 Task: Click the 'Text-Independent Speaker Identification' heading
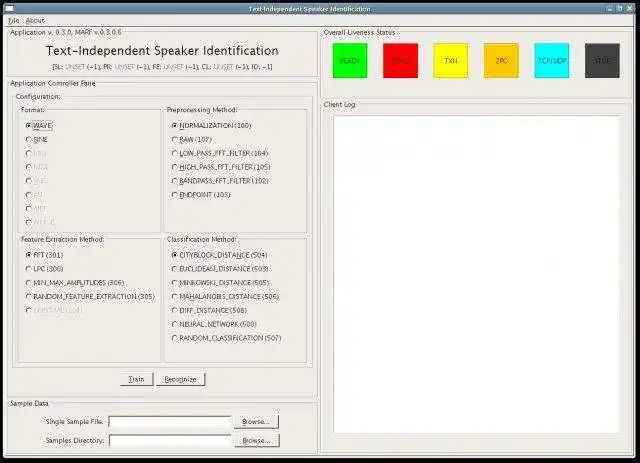click(x=162, y=51)
